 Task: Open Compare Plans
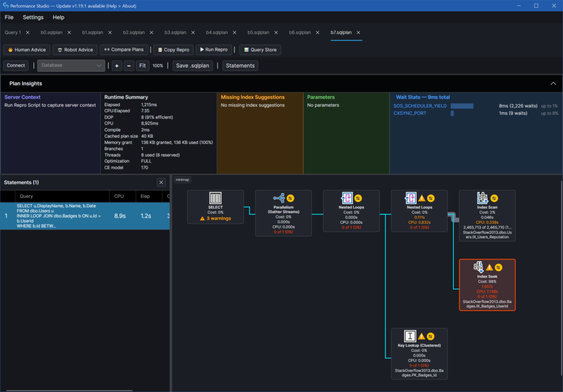coord(124,49)
